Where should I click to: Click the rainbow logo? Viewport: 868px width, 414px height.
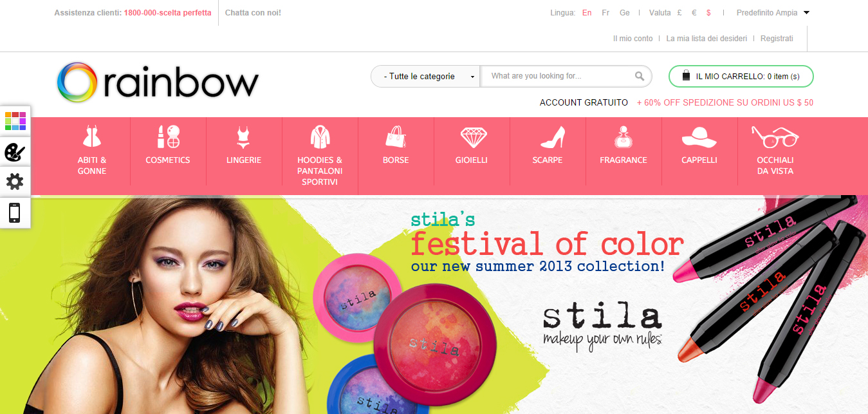click(x=158, y=82)
